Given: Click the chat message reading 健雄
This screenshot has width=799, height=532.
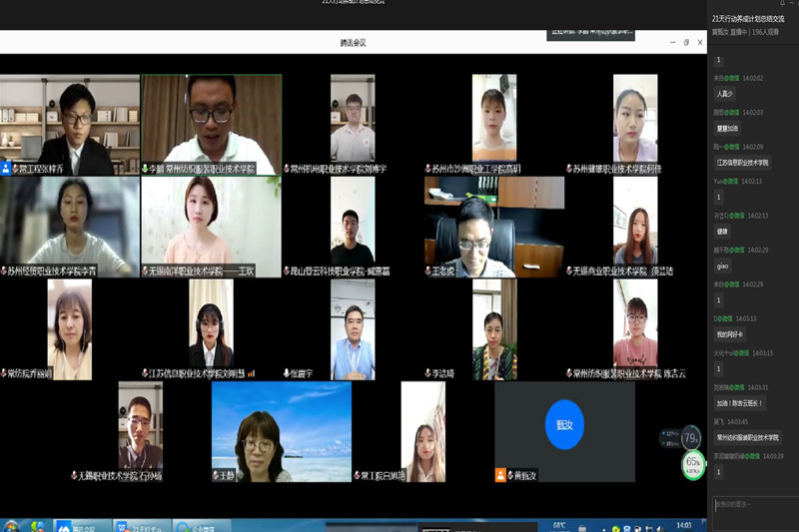Looking at the screenshot, I should pyautogui.click(x=722, y=232).
